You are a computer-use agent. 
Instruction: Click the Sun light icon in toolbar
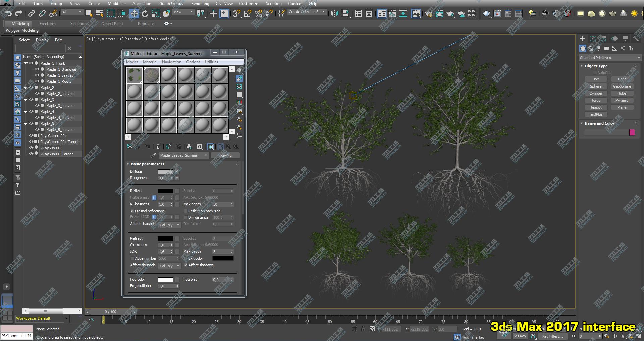click(634, 13)
